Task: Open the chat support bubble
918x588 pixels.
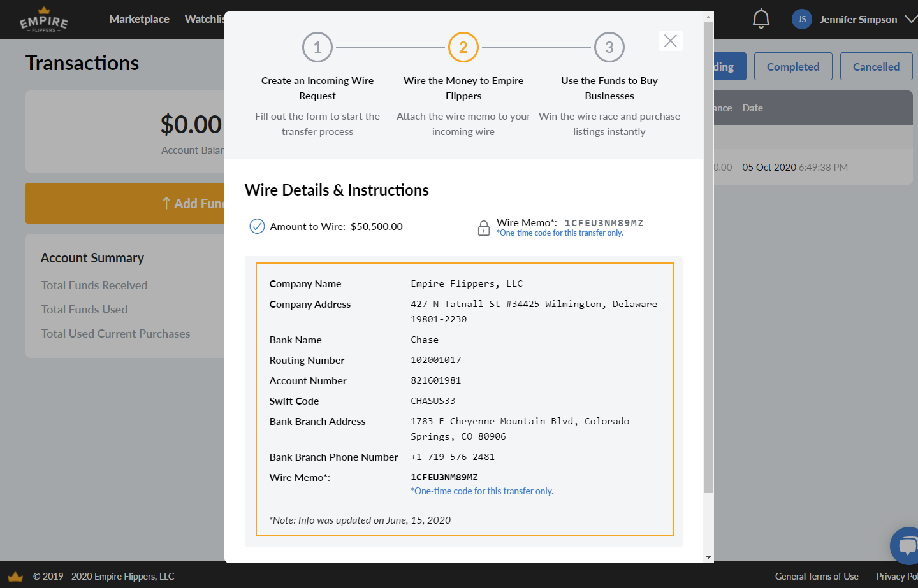Action: coord(905,545)
